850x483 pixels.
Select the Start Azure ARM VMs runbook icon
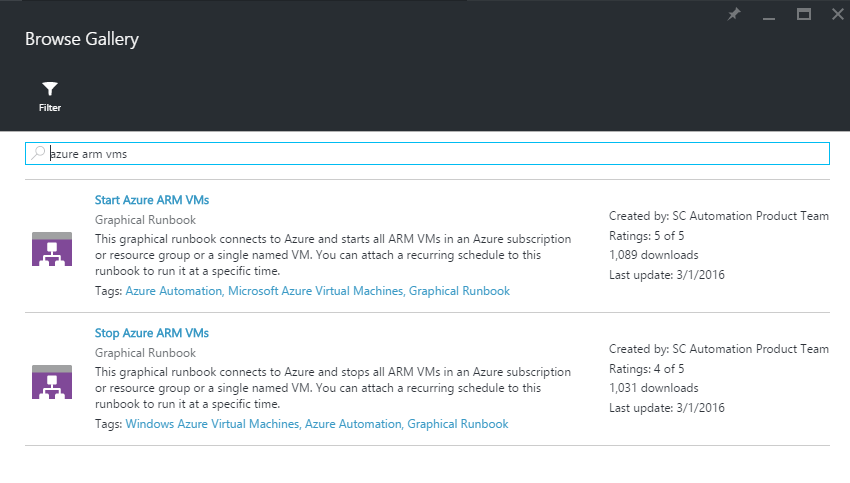(52, 249)
